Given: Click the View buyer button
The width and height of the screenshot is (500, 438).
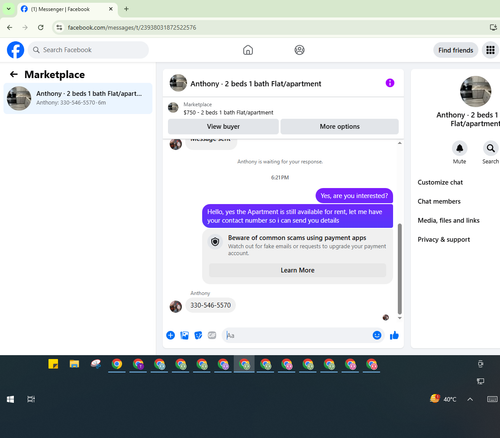Looking at the screenshot, I should pyautogui.click(x=223, y=127).
